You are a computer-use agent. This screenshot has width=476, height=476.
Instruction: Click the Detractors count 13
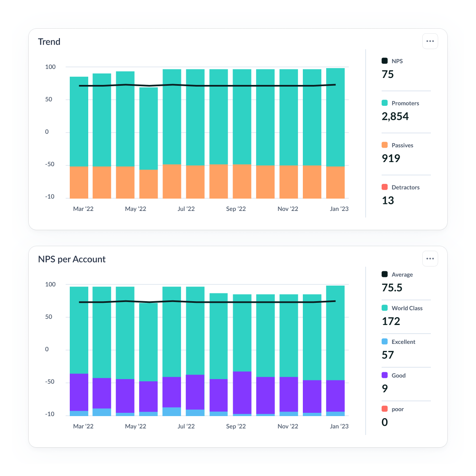[388, 200]
